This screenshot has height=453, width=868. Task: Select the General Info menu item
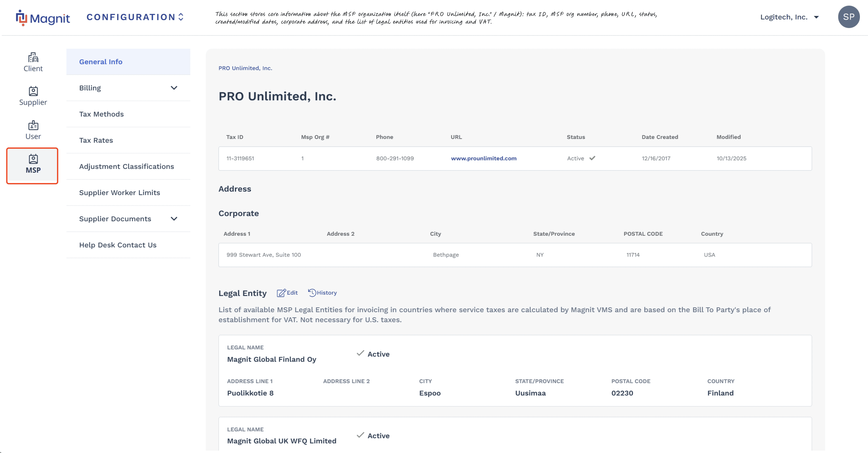click(101, 62)
